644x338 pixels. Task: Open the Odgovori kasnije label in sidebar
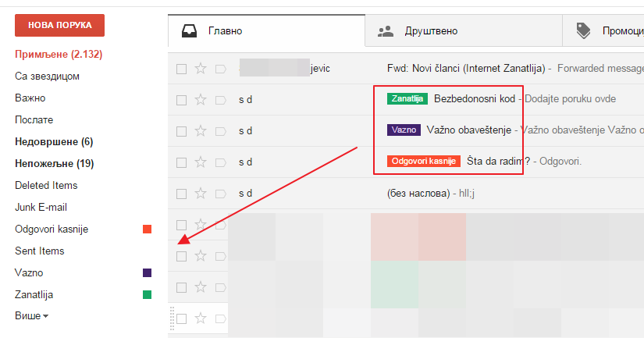point(52,229)
